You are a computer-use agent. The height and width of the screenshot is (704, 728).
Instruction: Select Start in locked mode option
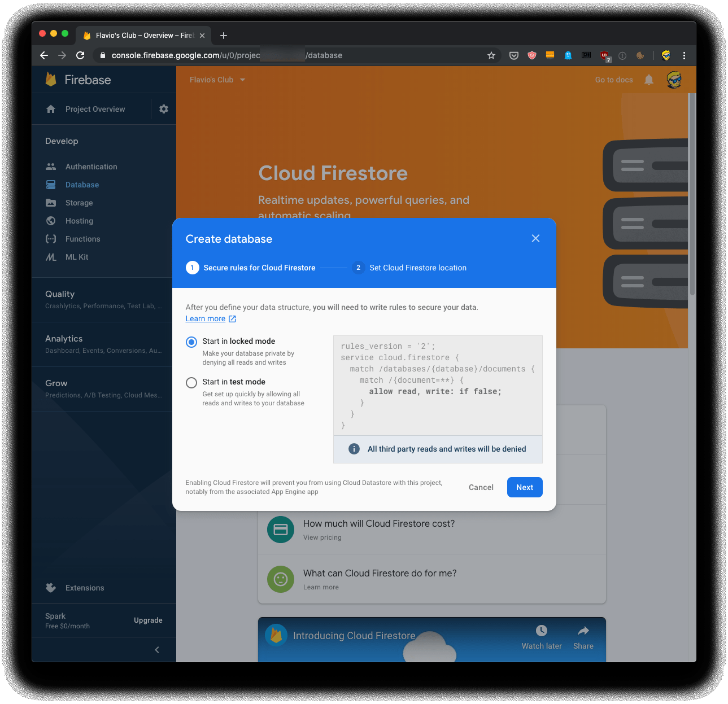[x=192, y=342]
